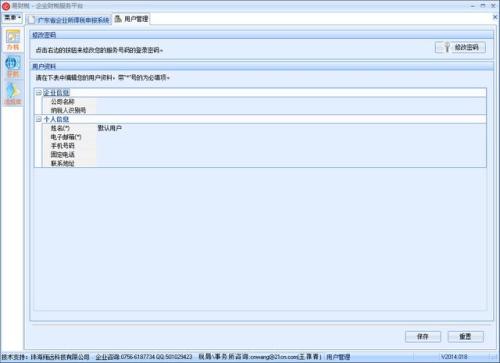Click the 电子邮箱 input field
The width and height of the screenshot is (500, 363).
291,137
